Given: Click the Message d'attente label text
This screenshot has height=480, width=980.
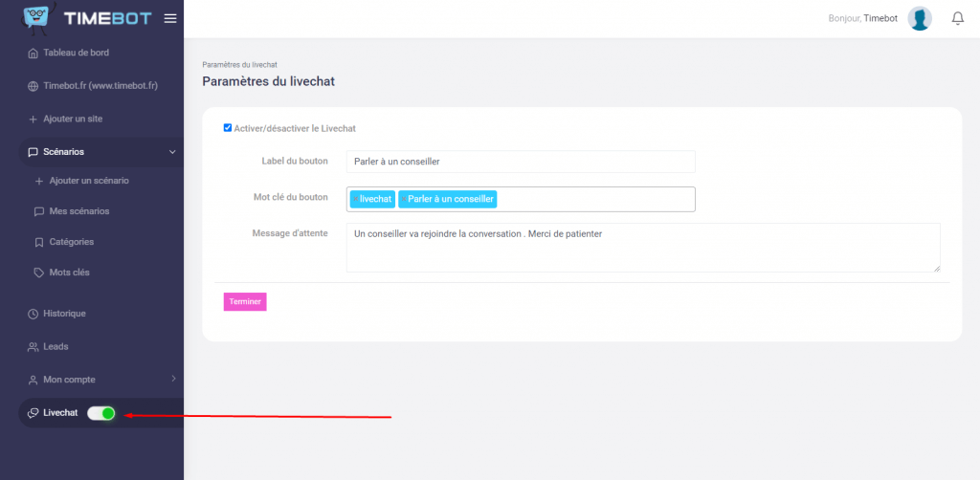Looking at the screenshot, I should click(x=290, y=232).
